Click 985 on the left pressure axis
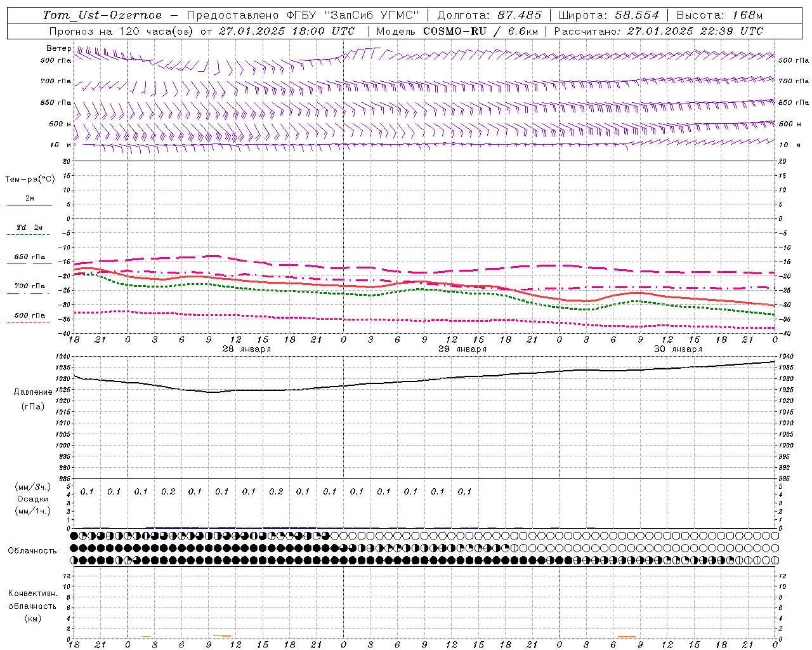This screenshot has height=650, width=812. point(65,479)
